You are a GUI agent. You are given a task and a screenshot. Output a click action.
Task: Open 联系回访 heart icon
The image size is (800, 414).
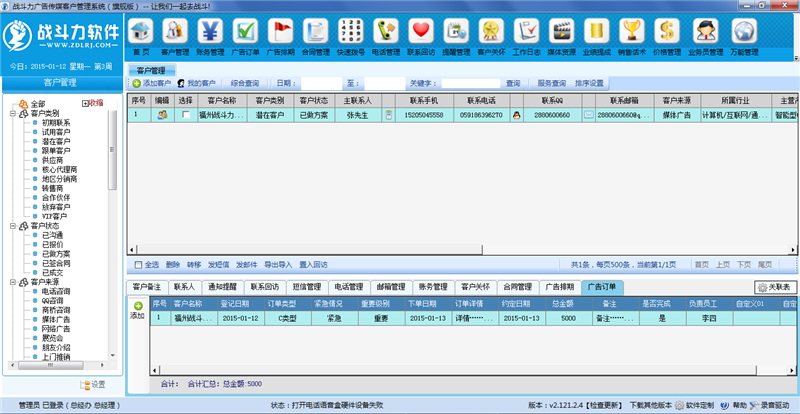421,31
